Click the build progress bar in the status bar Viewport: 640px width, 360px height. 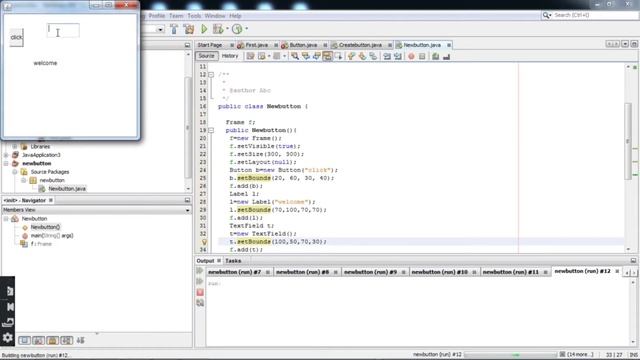pyautogui.click(x=510, y=355)
